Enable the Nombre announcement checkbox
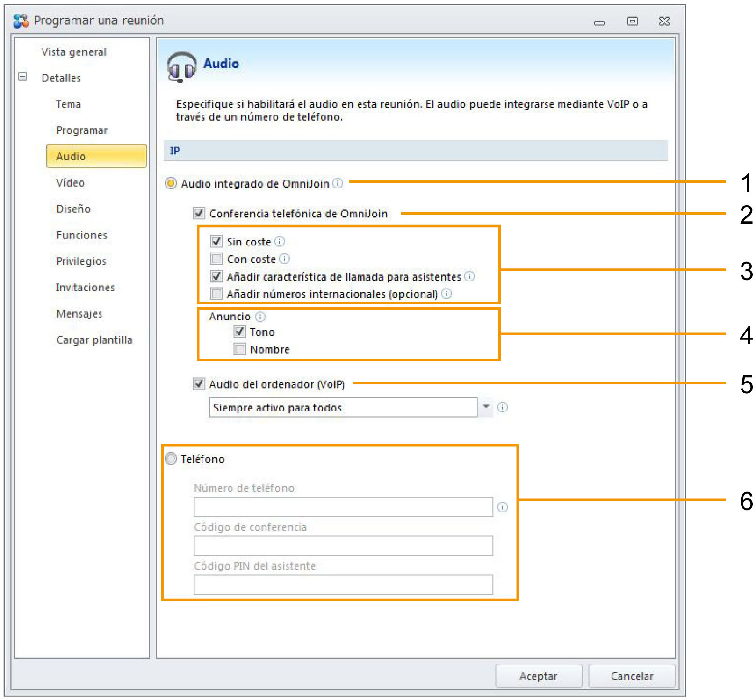This screenshot has height=700, width=756. click(239, 349)
